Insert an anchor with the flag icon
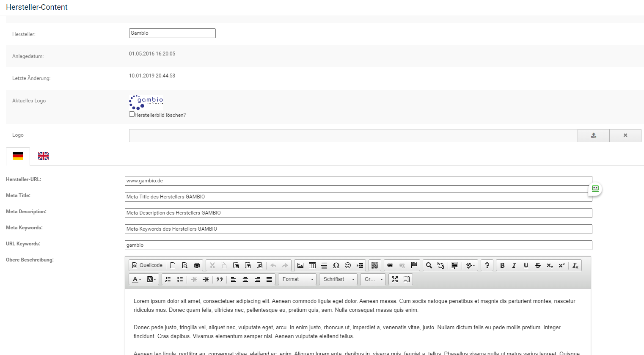644x355 pixels. [x=414, y=265]
